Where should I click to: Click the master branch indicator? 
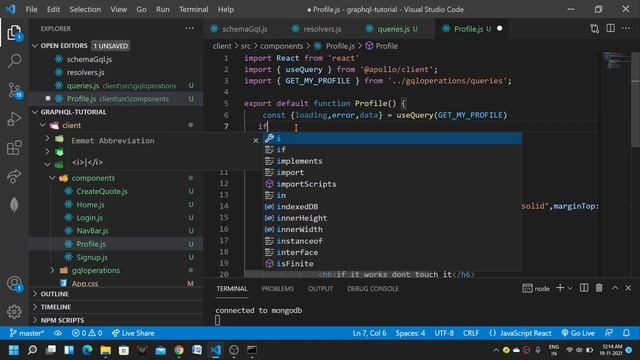tap(27, 333)
